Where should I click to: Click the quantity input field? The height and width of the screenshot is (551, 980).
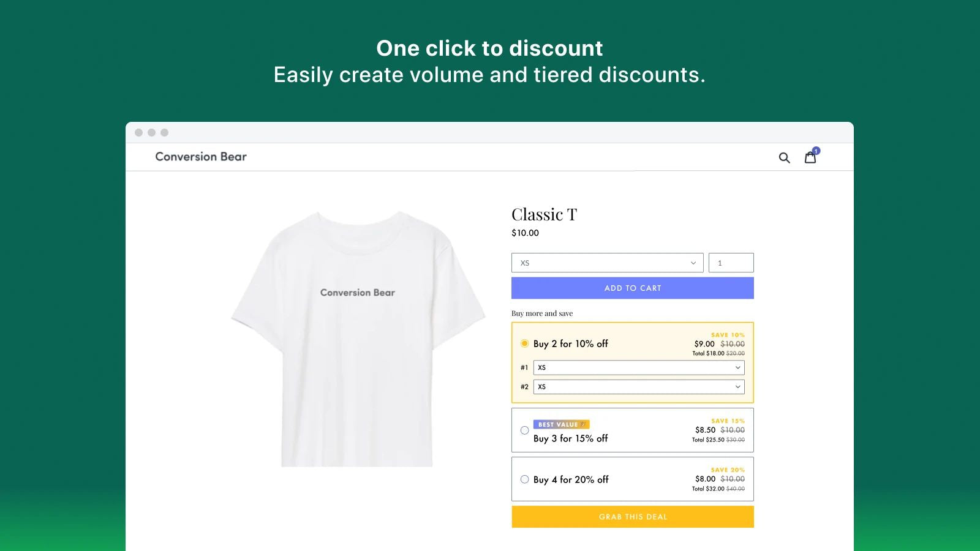pyautogui.click(x=731, y=263)
